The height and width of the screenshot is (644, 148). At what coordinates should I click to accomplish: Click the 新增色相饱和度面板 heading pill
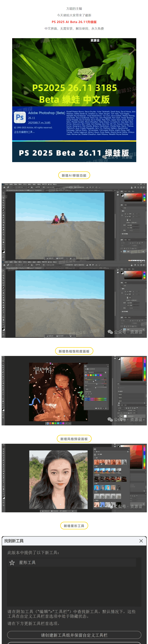(74, 351)
